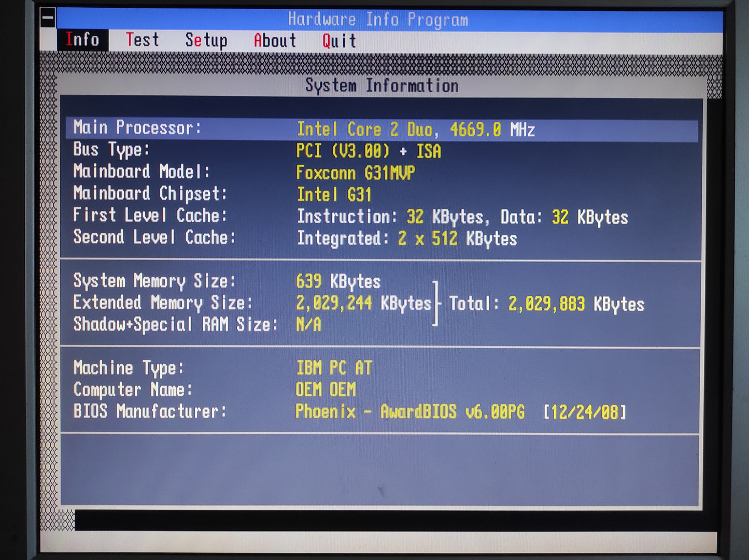Click the Foxconn G31MVP mainboard model
This screenshot has height=560, width=749.
[356, 173]
